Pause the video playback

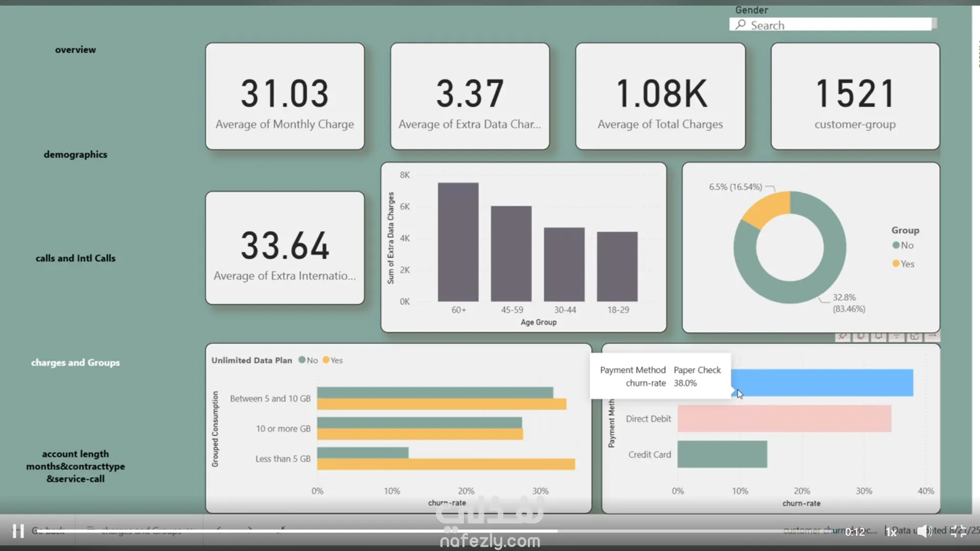[18, 531]
